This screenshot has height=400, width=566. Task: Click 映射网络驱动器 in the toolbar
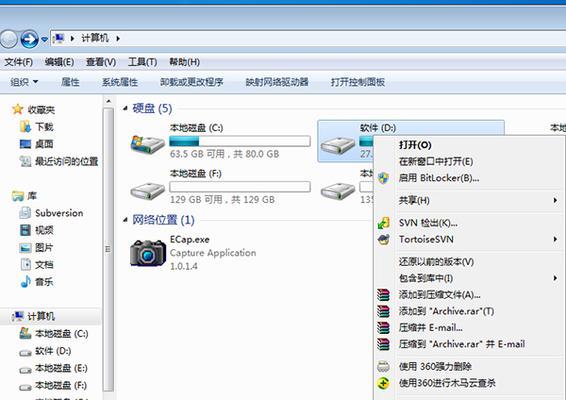277,82
